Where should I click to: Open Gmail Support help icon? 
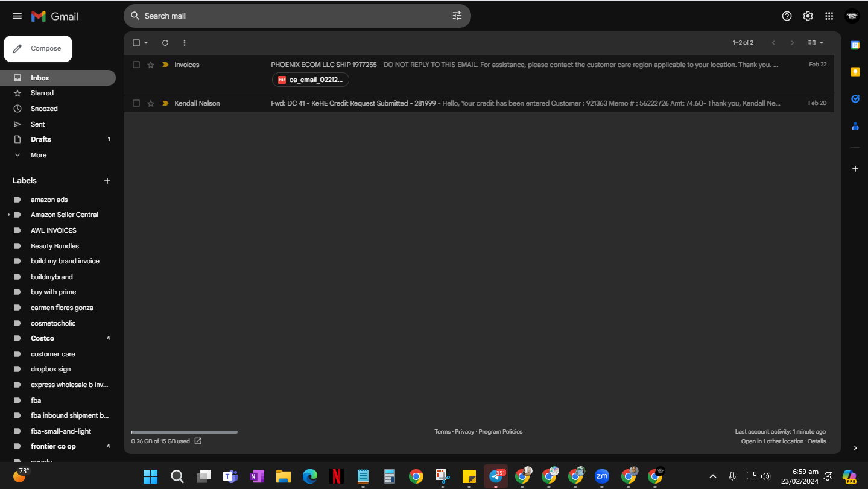(x=787, y=16)
